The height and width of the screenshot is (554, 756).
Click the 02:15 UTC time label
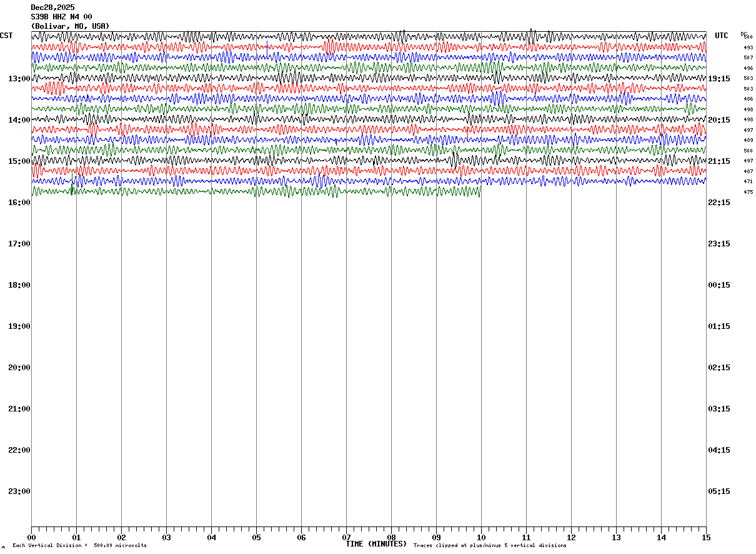719,368
